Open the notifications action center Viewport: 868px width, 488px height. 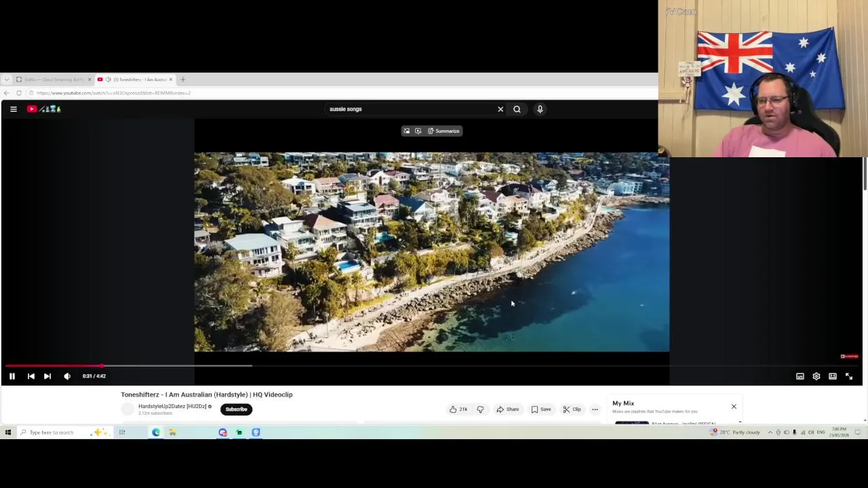[857, 432]
